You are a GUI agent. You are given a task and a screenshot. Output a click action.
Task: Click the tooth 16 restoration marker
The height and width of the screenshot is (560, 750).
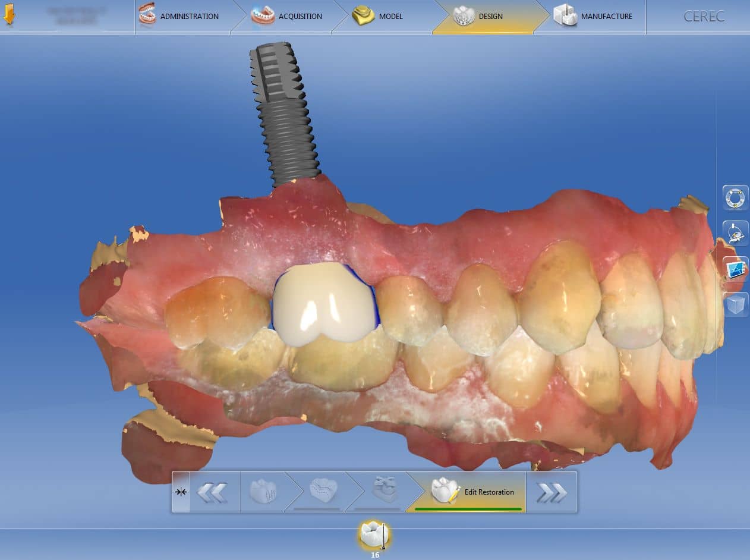(x=374, y=537)
